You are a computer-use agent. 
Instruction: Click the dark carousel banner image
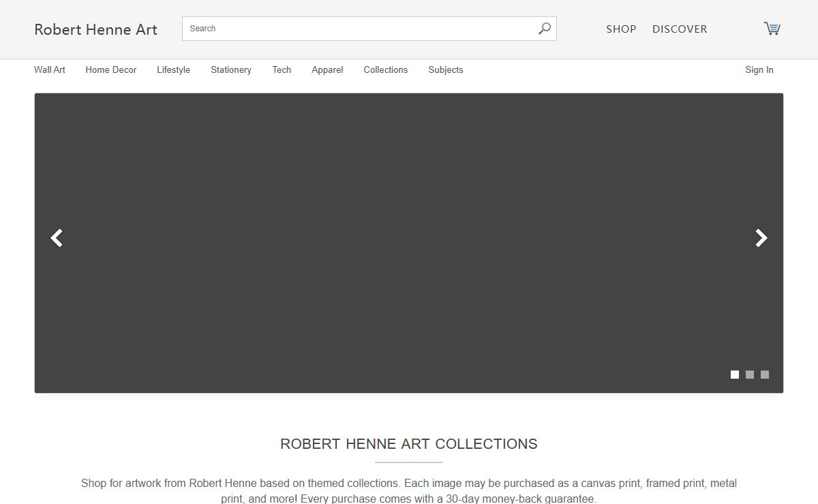pos(409,243)
